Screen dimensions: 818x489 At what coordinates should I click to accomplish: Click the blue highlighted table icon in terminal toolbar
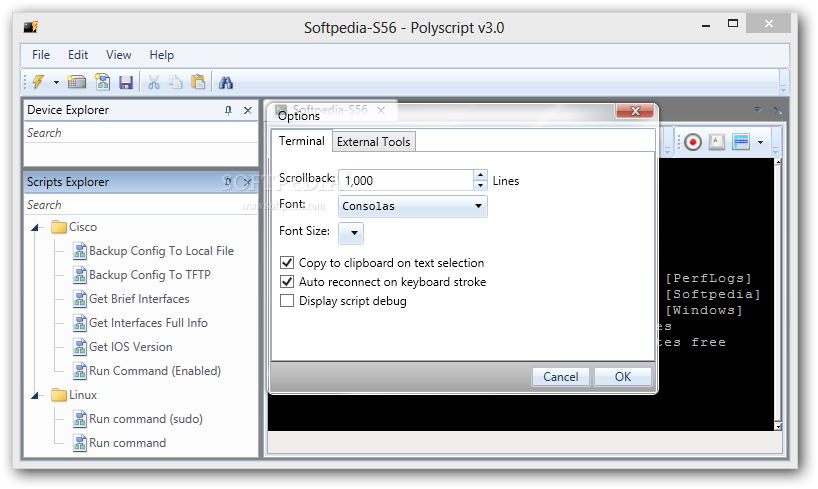(x=741, y=141)
